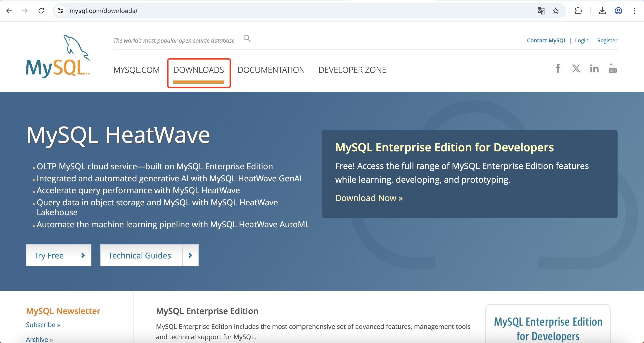Click the translate page icon
Image resolution: width=644 pixels, height=343 pixels.
tap(541, 11)
